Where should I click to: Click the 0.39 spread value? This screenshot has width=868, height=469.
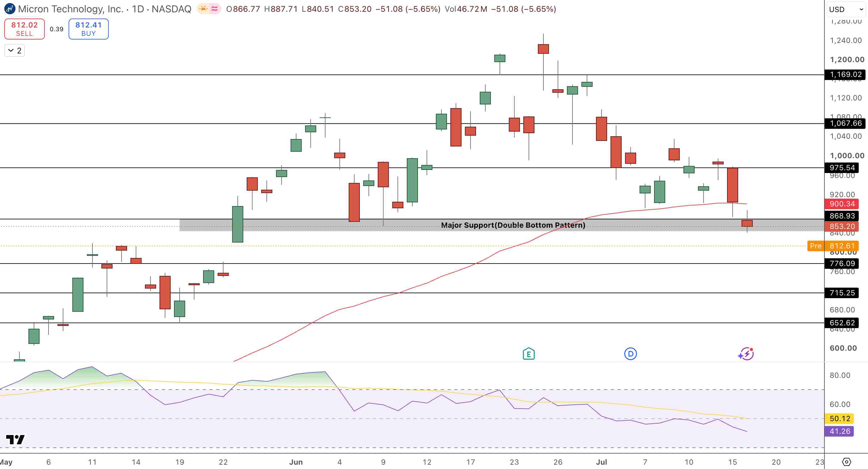pos(57,29)
